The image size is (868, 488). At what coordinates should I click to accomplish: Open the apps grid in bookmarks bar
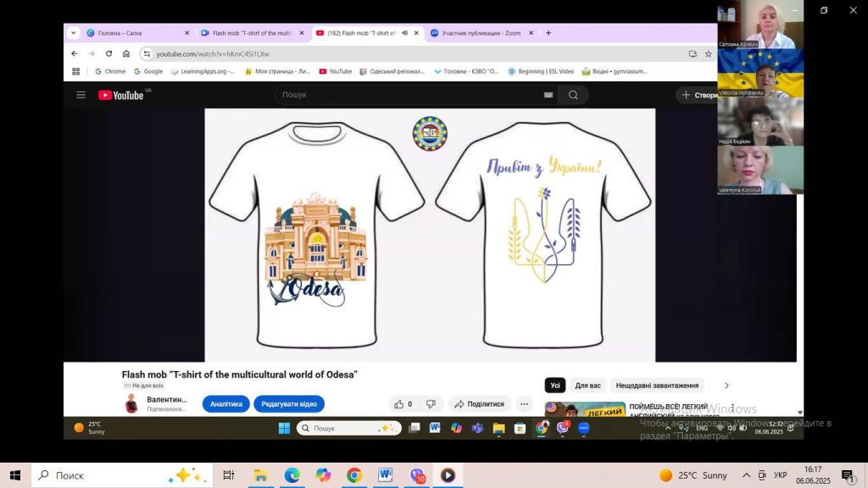click(x=75, y=71)
